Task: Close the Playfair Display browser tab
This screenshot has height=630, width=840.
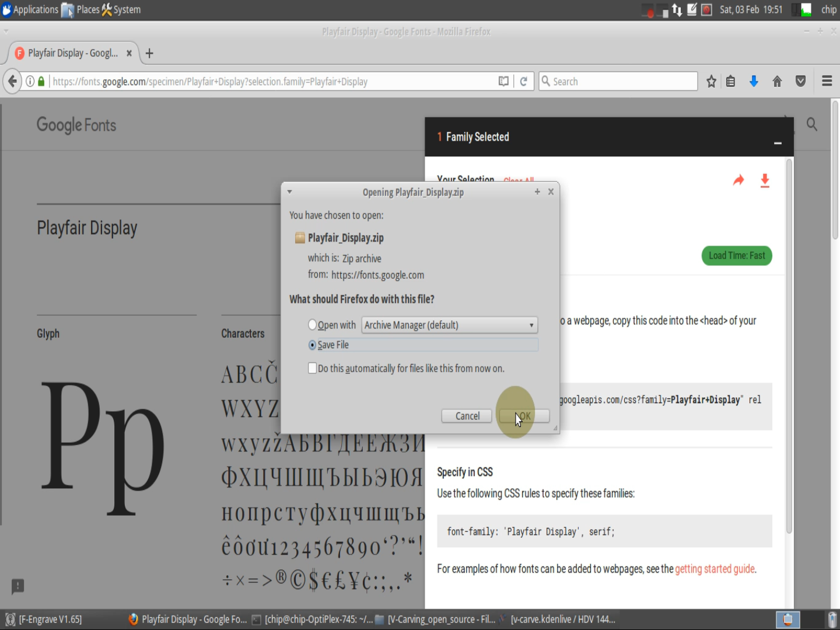Action: point(129,53)
